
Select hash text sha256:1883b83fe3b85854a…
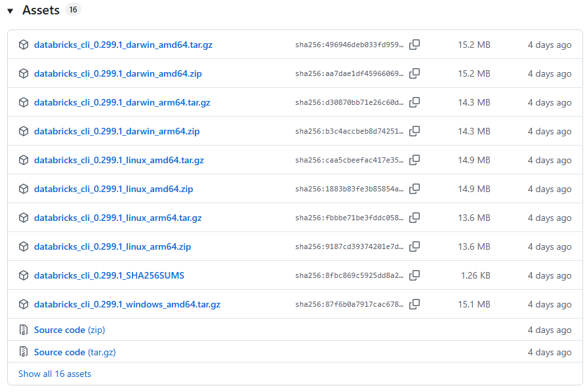point(350,189)
